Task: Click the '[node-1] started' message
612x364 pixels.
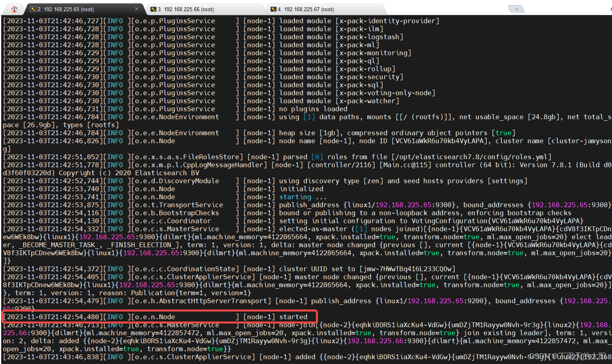Action: [x=275, y=317]
